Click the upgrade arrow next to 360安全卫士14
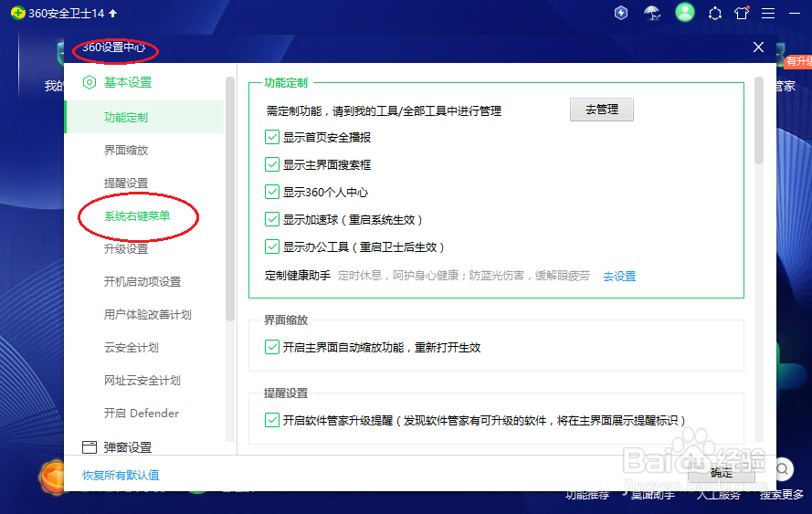This screenshot has width=812, height=514. coord(113,14)
